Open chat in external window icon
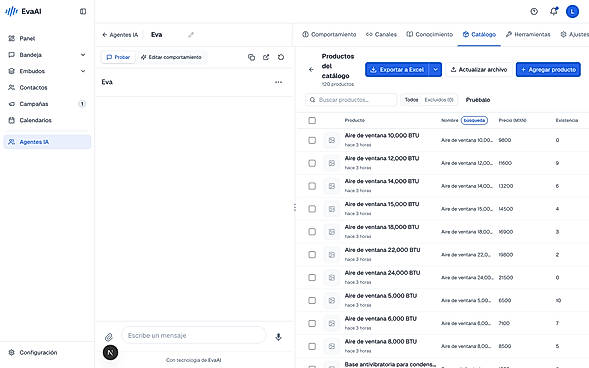Viewport: 589px width, 368px height. pyautogui.click(x=266, y=57)
